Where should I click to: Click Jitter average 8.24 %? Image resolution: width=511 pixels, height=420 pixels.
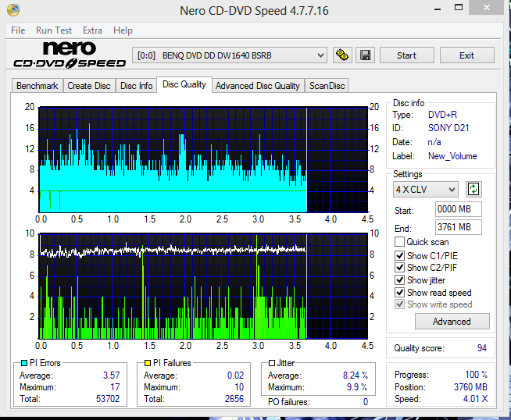click(356, 376)
